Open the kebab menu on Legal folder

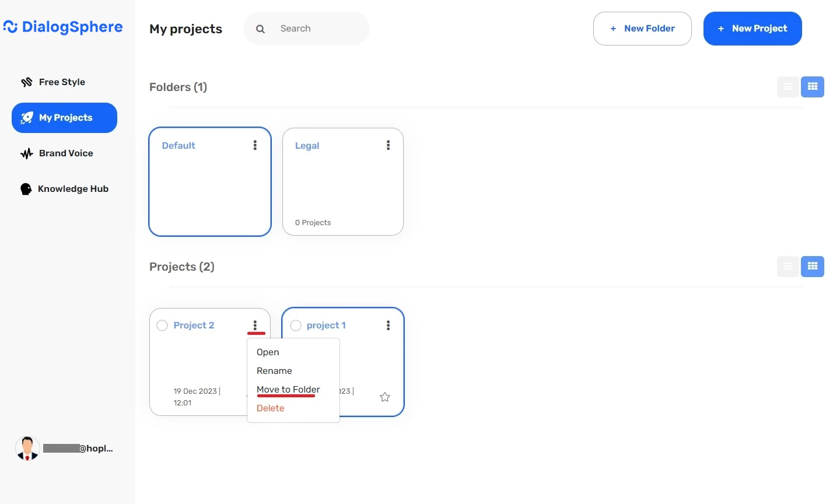pos(388,145)
